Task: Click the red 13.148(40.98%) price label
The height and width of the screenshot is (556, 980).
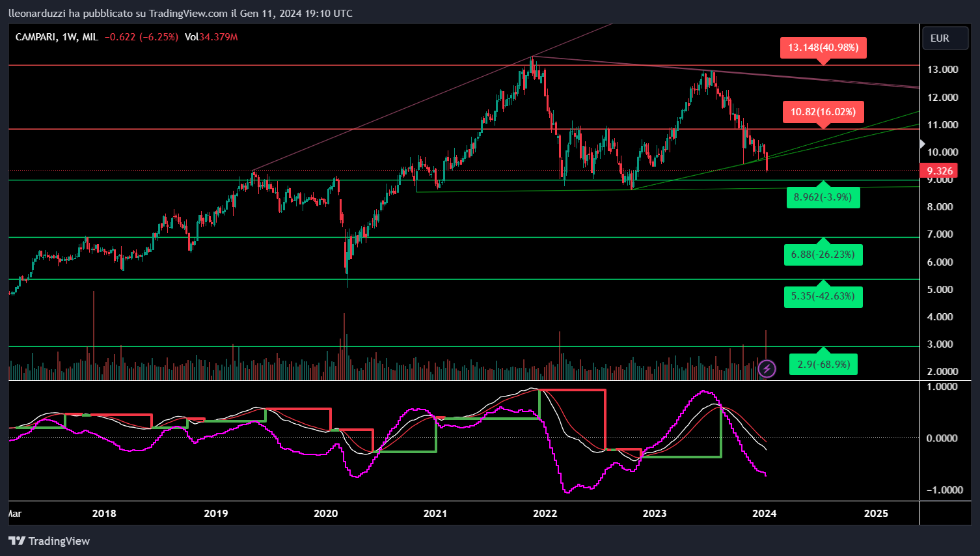Action: pos(823,48)
